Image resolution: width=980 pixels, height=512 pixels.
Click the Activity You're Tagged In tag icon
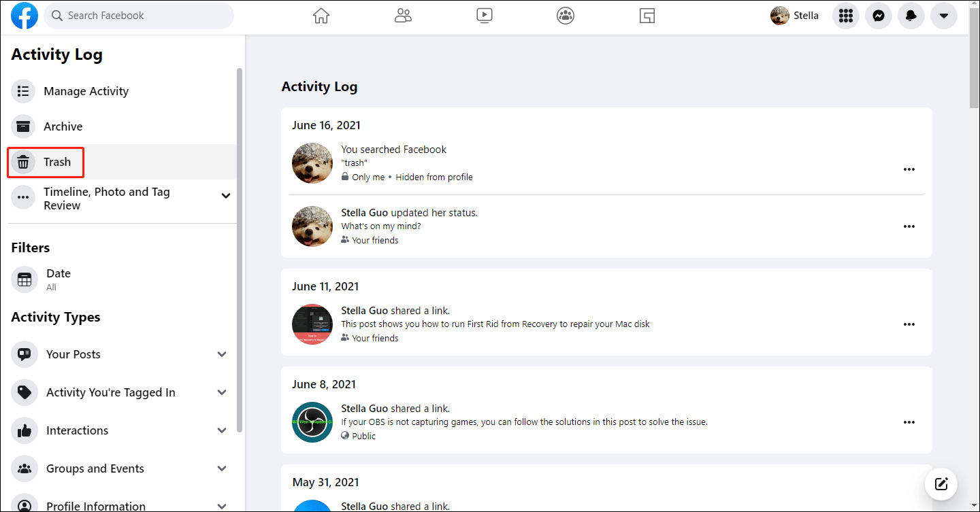point(24,392)
